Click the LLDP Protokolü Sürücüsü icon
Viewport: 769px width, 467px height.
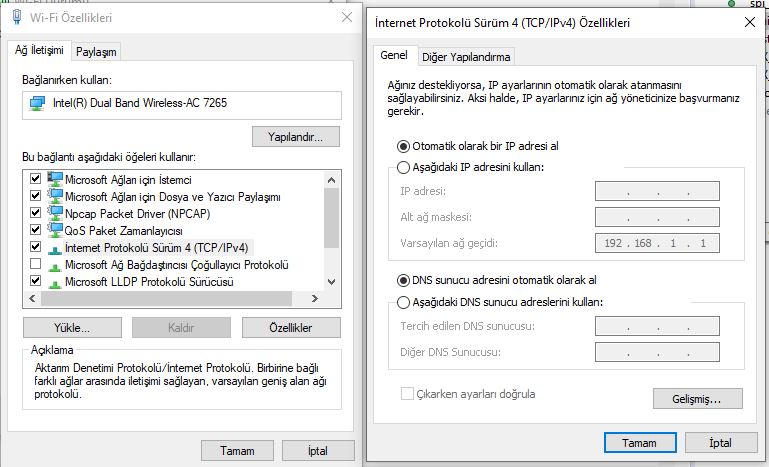click(x=55, y=284)
